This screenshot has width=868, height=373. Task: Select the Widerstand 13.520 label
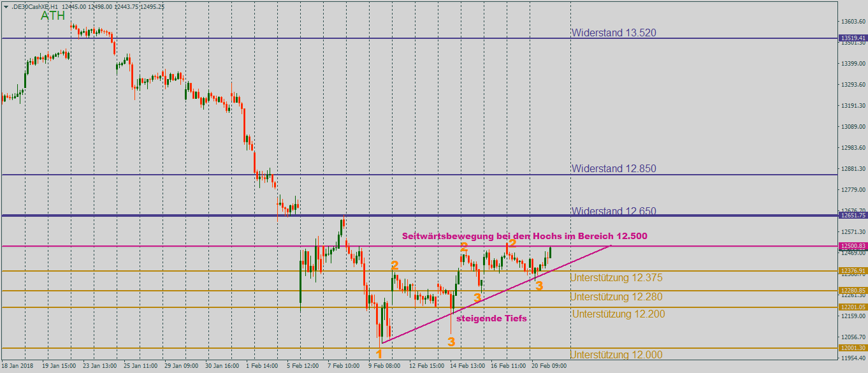pyautogui.click(x=614, y=33)
